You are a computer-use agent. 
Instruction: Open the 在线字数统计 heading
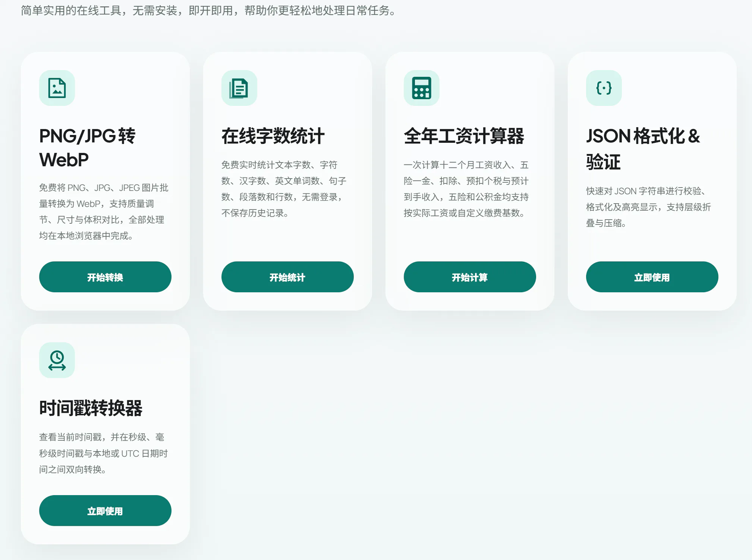coord(273,136)
